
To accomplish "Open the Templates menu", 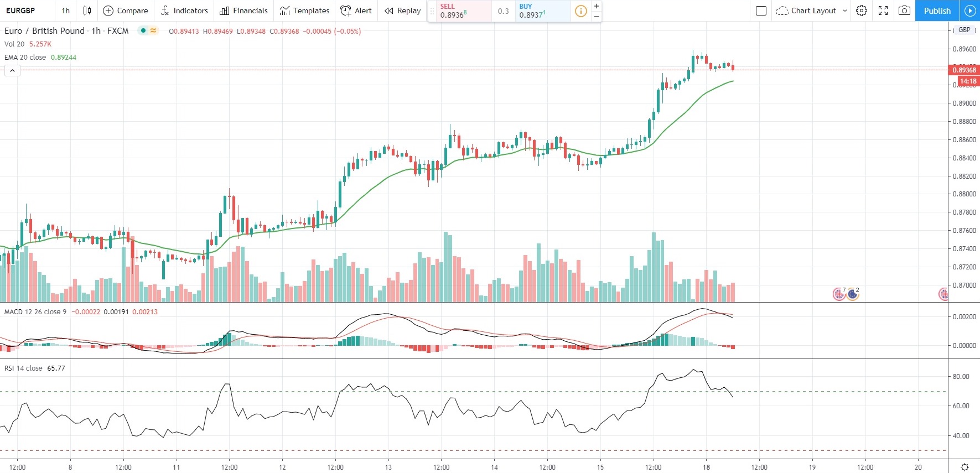I will pos(304,11).
